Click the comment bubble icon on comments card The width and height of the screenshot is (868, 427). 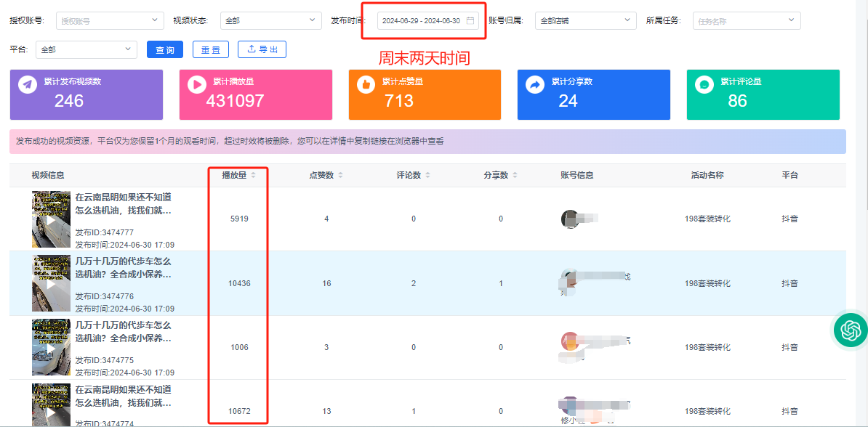704,85
